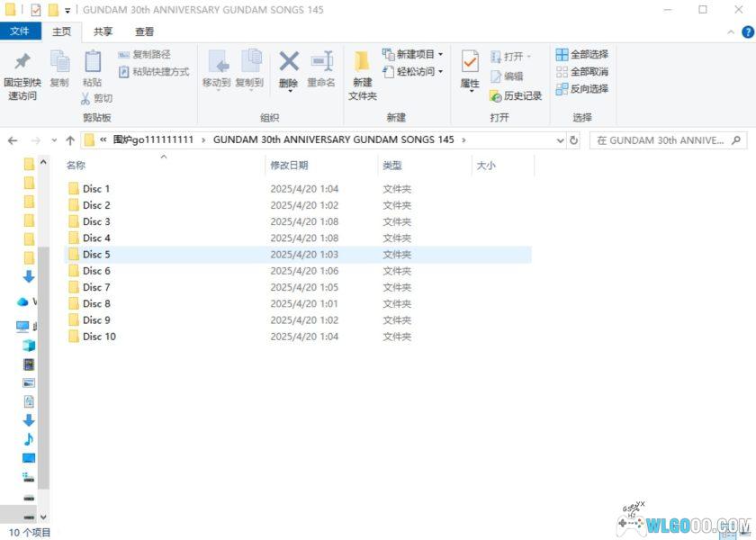Screen dimensions: 756x540
Task: Navigate back with the back arrow
Action: tap(12, 140)
